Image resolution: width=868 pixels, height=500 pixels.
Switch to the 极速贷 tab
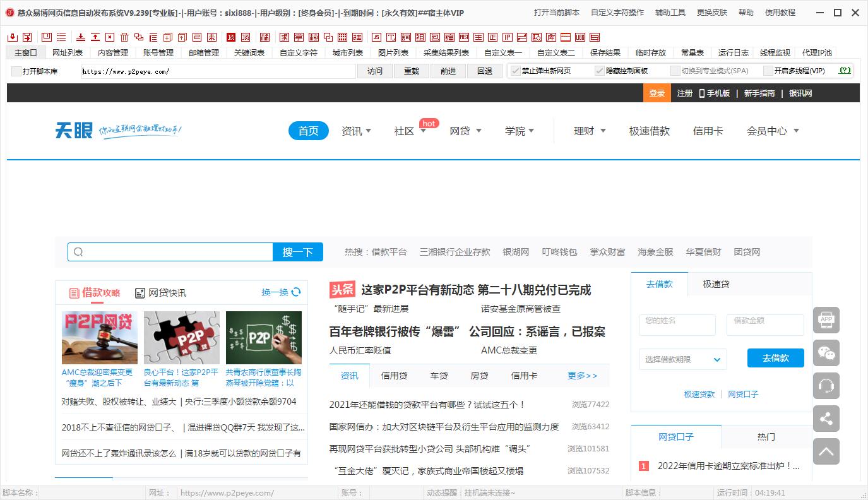(716, 284)
